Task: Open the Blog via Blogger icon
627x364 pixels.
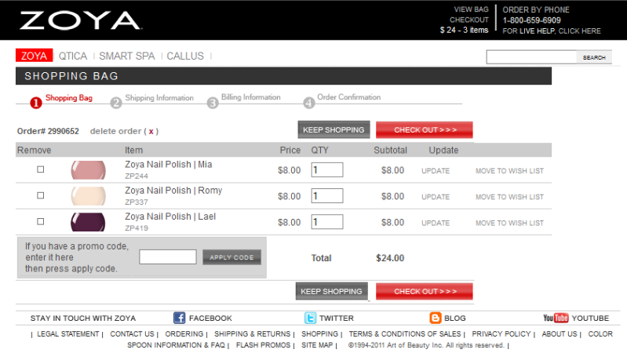Action: click(435, 318)
